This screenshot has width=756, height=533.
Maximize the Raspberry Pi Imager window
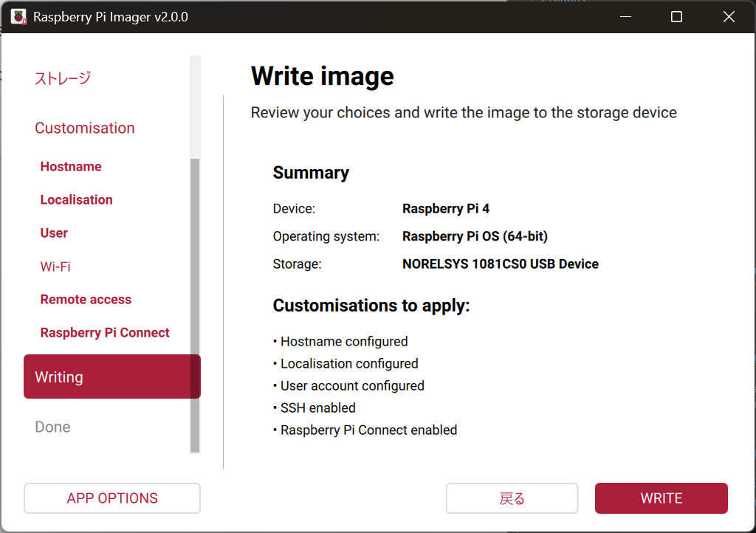click(676, 17)
